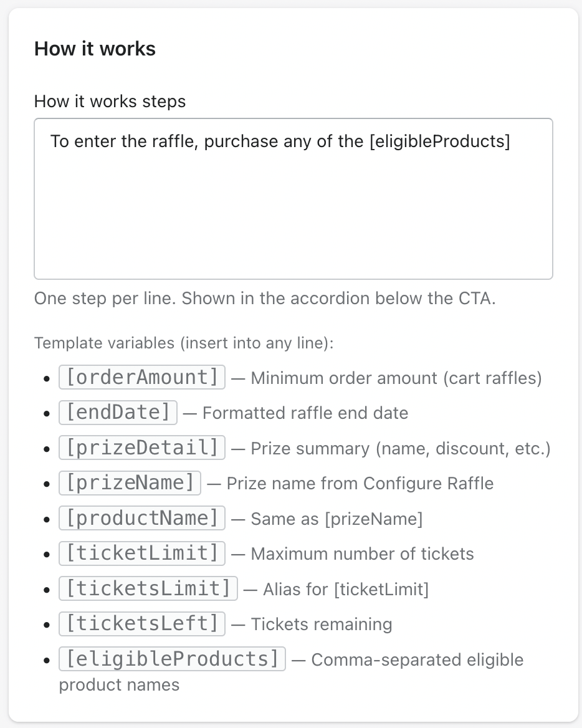The image size is (582, 728).
Task: Click the 'How it works steps' field label
Action: point(110,101)
